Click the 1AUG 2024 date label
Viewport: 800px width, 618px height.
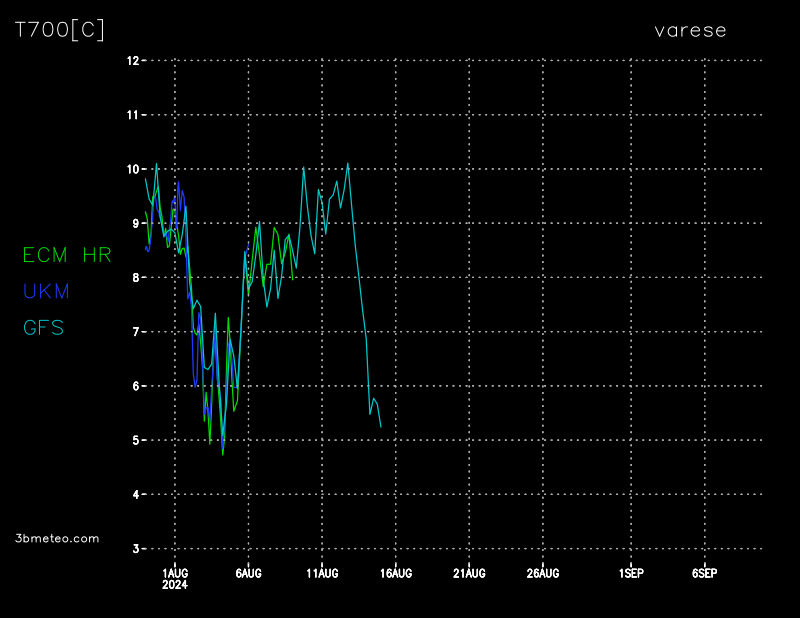175,578
